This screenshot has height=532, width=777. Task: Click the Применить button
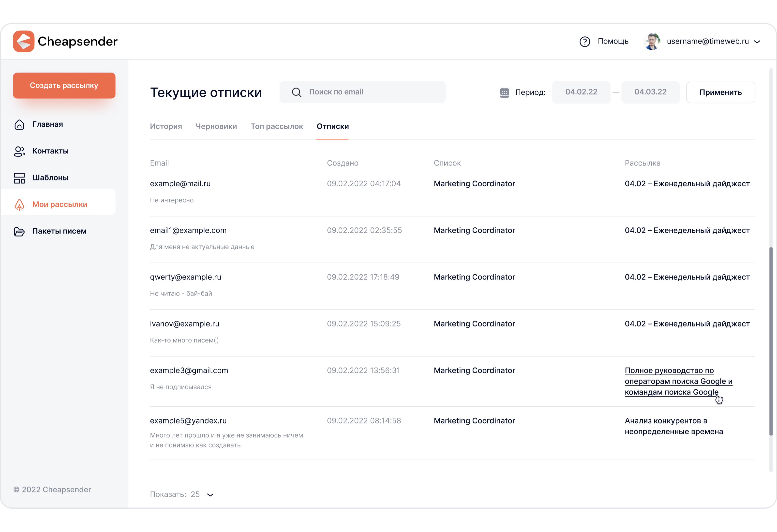pyautogui.click(x=720, y=92)
